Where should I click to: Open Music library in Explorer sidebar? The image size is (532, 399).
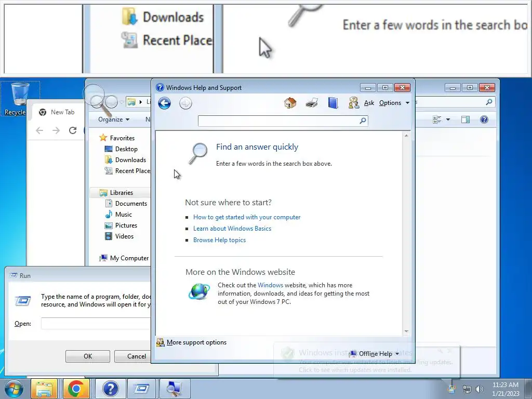[124, 215]
